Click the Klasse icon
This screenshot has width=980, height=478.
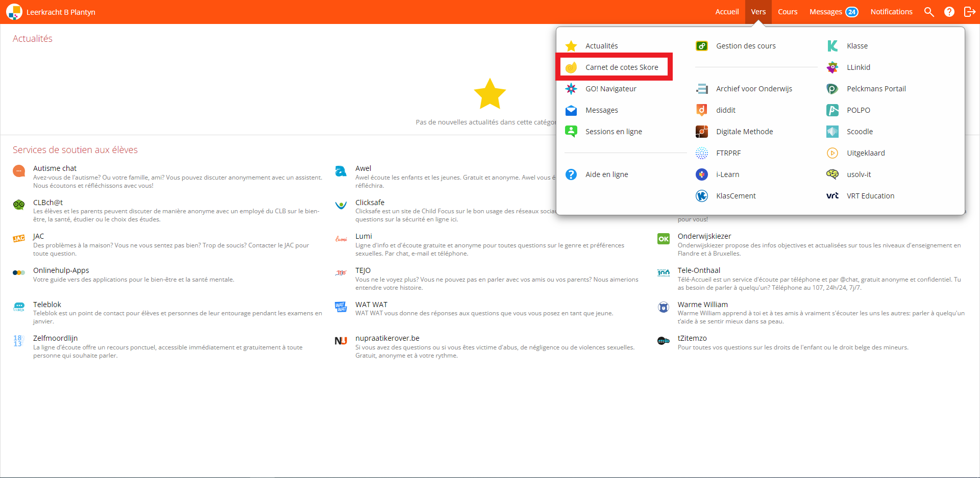[x=832, y=46]
